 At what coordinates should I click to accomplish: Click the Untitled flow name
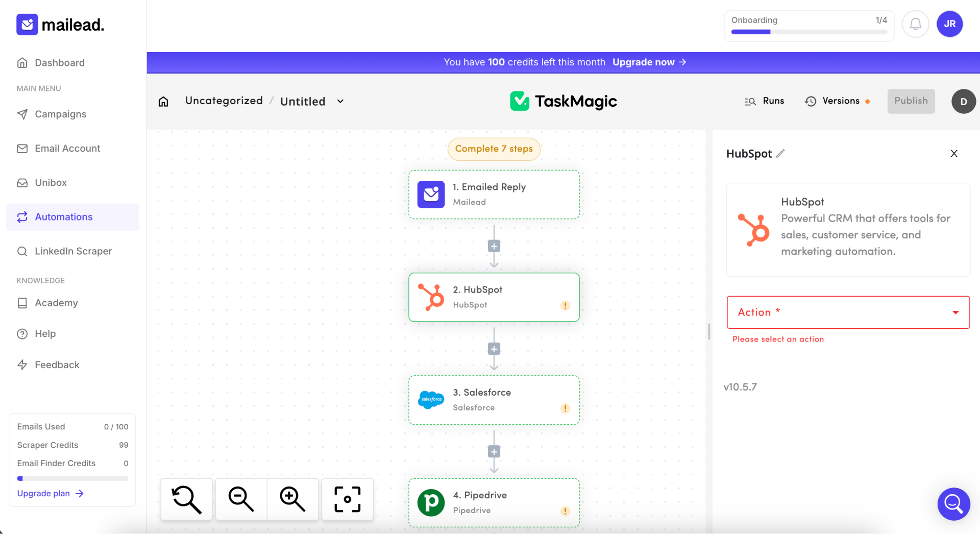303,102
